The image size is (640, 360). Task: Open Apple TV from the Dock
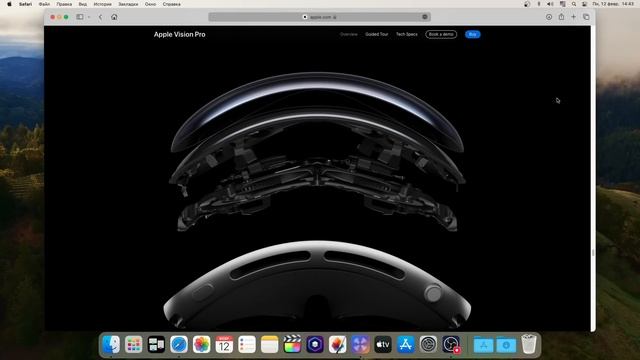pyautogui.click(x=383, y=344)
